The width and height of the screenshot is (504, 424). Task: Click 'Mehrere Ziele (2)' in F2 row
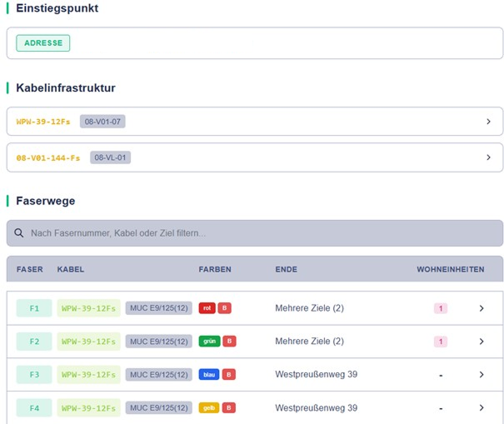(x=310, y=341)
